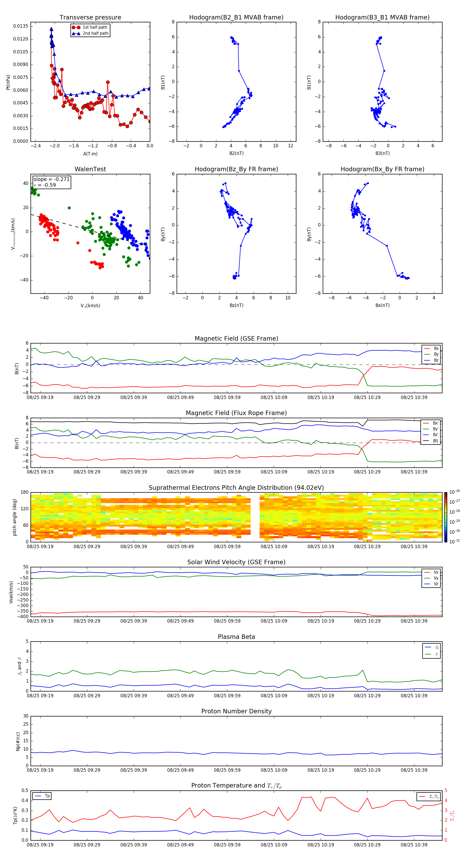Click the 'WalenTest' plot title
The image size is (473, 868).
[90, 169]
